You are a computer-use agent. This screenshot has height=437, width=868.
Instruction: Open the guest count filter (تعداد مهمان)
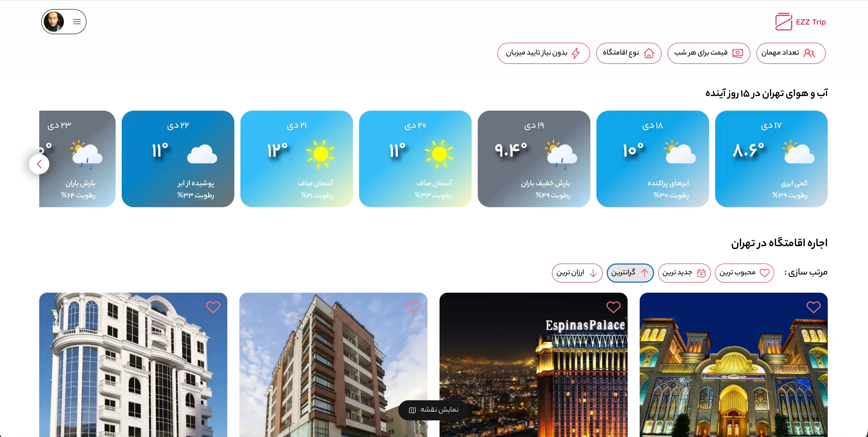[x=791, y=53]
